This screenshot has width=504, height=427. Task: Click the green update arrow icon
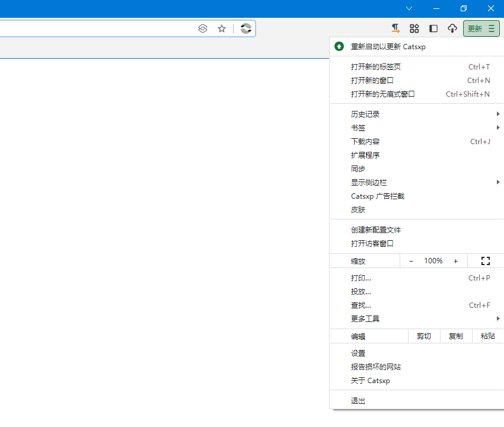[339, 47]
